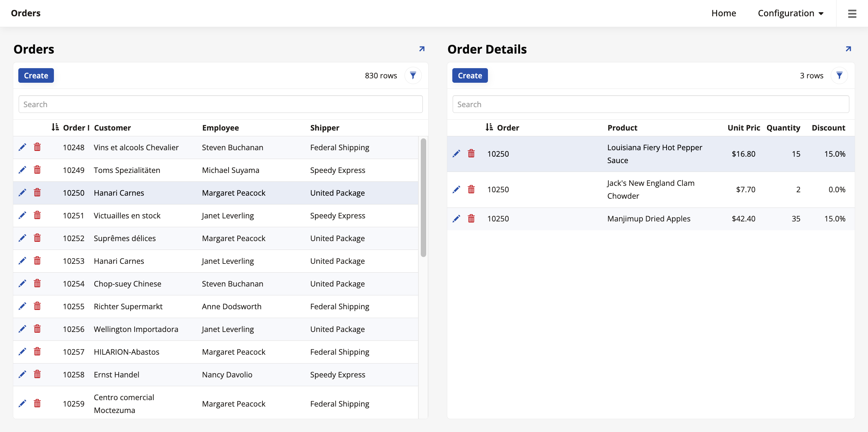The width and height of the screenshot is (868, 432).
Task: Open the filter icon on Orders panel
Action: tap(413, 75)
